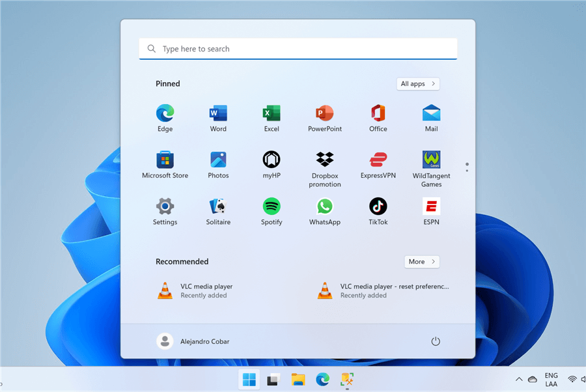Open the power options button
586x392 pixels.
point(436,341)
